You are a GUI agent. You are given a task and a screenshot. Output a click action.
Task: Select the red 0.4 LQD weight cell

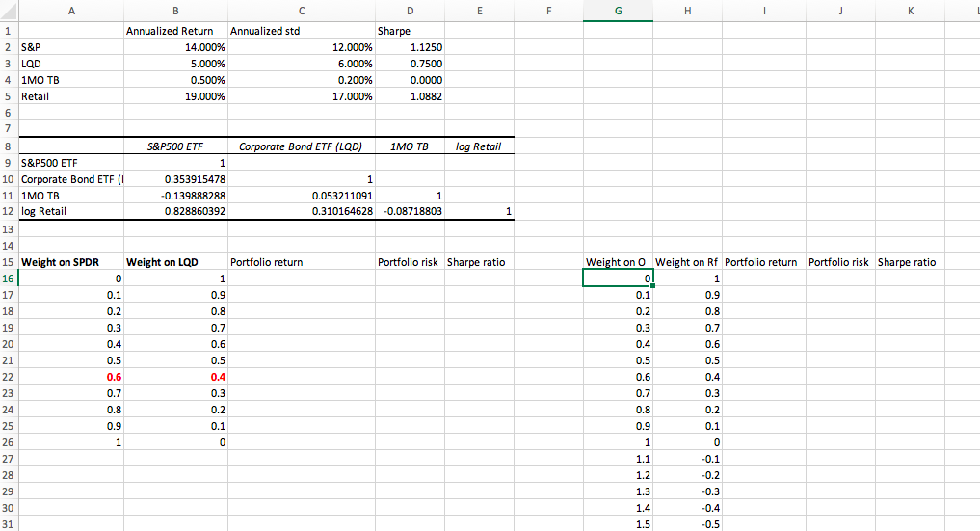pos(175,377)
